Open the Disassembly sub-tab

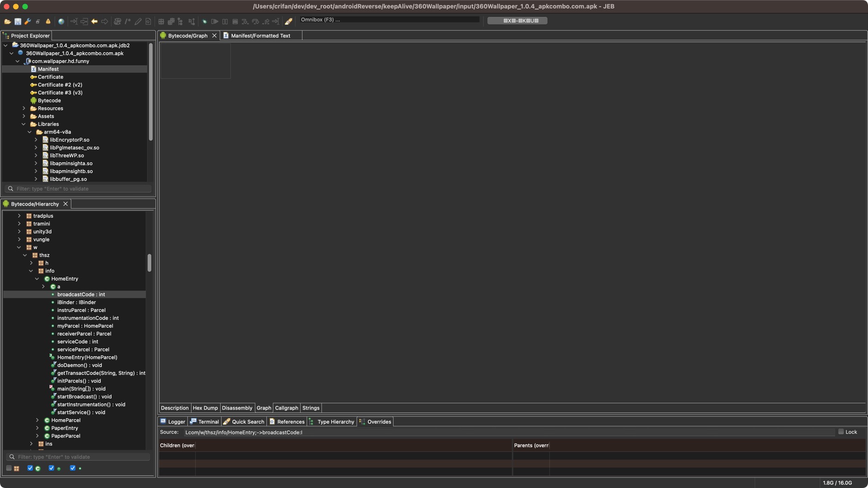237,408
